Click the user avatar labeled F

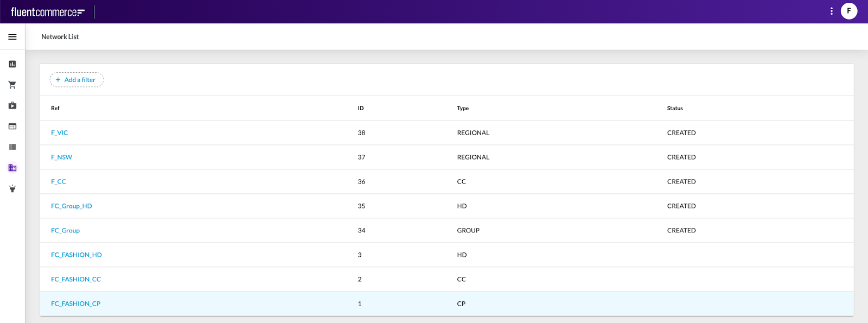(848, 11)
